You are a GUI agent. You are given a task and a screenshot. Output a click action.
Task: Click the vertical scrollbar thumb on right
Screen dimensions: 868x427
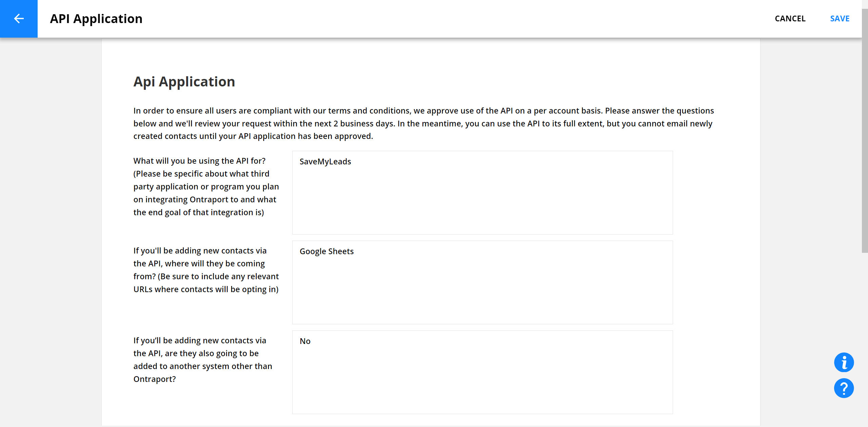865,130
